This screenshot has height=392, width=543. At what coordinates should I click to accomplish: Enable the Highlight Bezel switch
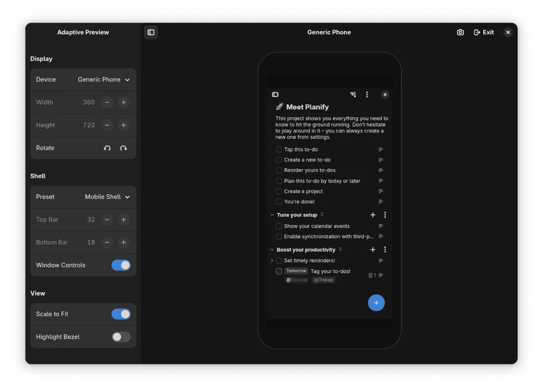[x=121, y=337]
